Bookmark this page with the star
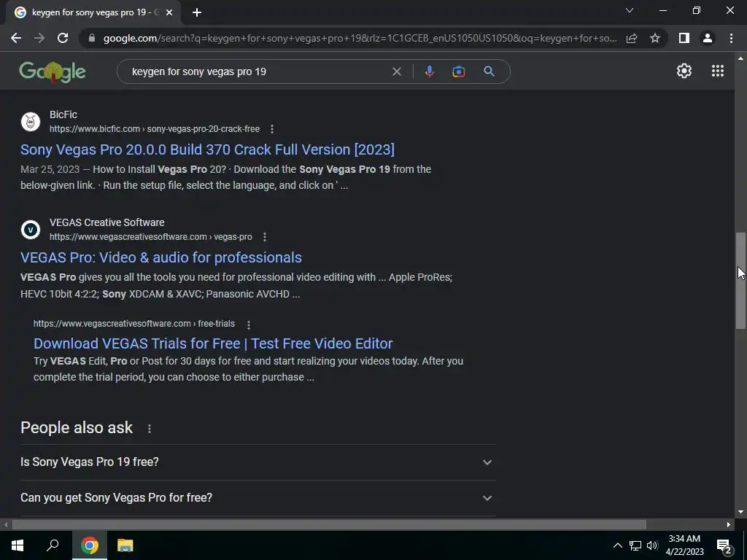This screenshot has width=747, height=560. 655,38
